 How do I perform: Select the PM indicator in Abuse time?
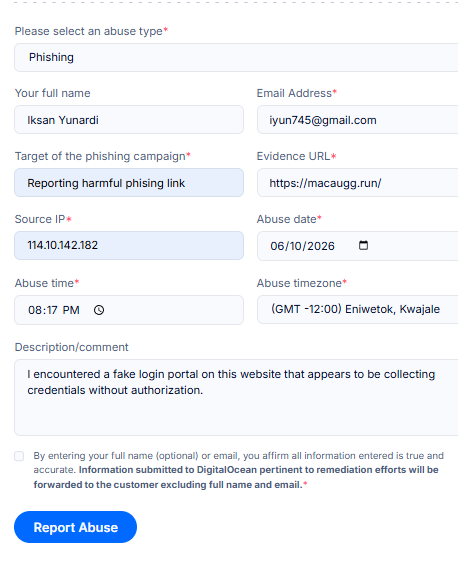coord(71,310)
